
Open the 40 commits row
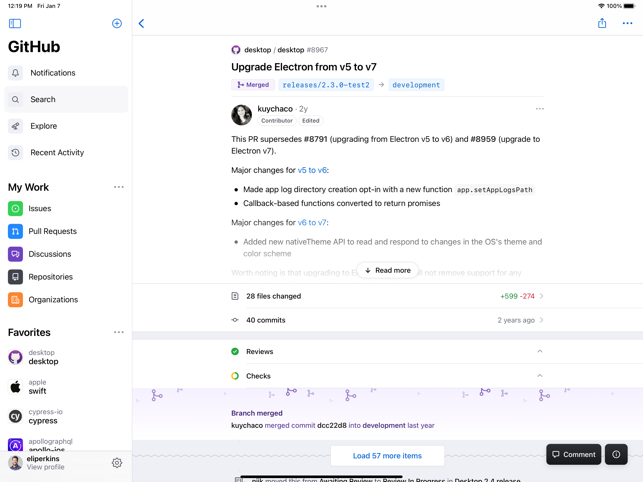tap(388, 320)
